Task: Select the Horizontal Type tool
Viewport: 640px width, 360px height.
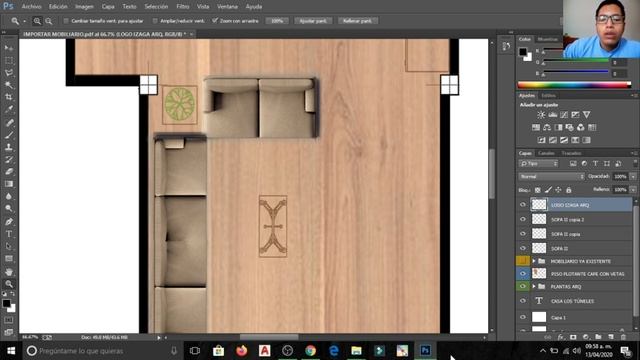Action: click(9, 234)
